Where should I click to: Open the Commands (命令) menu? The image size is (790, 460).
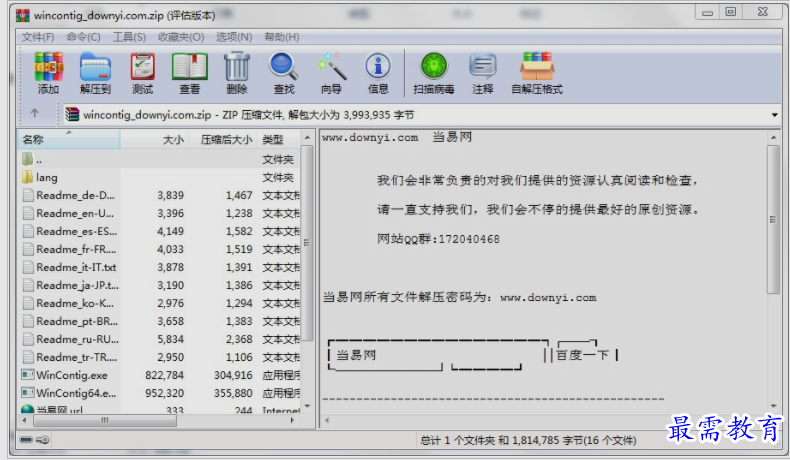[x=84, y=37]
